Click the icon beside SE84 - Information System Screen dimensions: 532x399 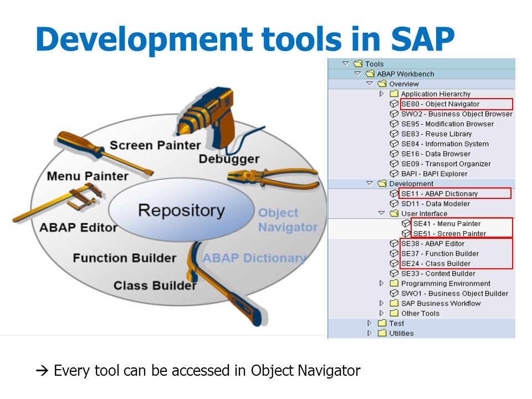[394, 144]
